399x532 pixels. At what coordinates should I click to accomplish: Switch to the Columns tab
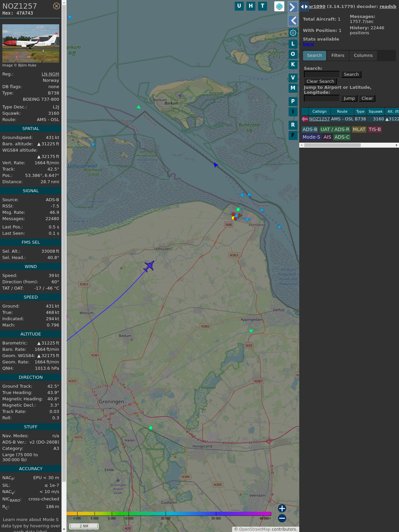363,56
